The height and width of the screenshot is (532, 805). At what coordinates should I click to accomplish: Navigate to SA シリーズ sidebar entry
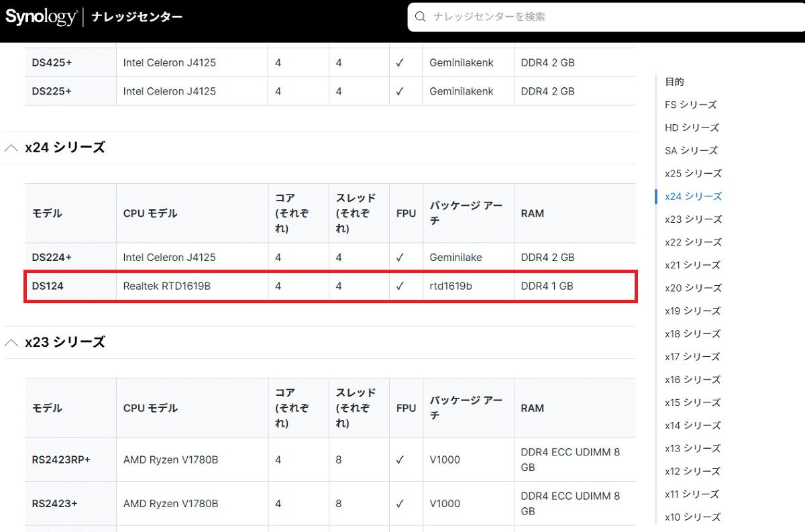click(691, 150)
